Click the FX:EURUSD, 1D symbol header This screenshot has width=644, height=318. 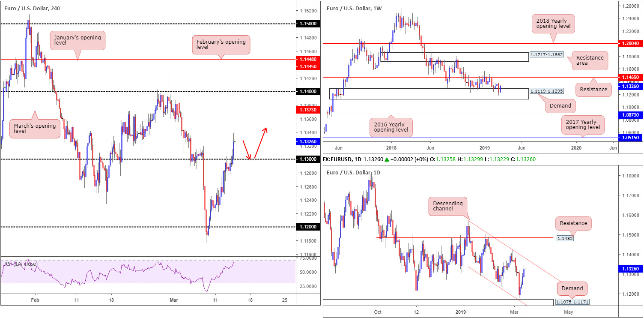343,159
